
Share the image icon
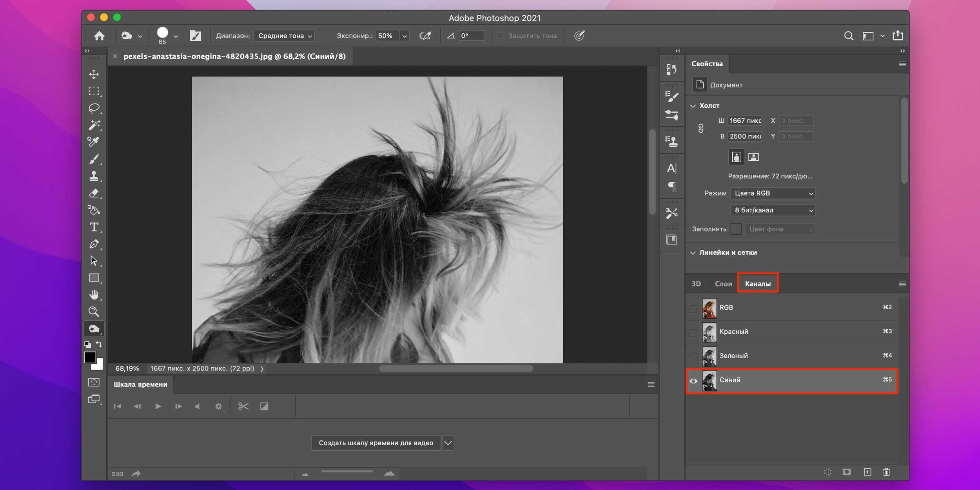point(898,35)
